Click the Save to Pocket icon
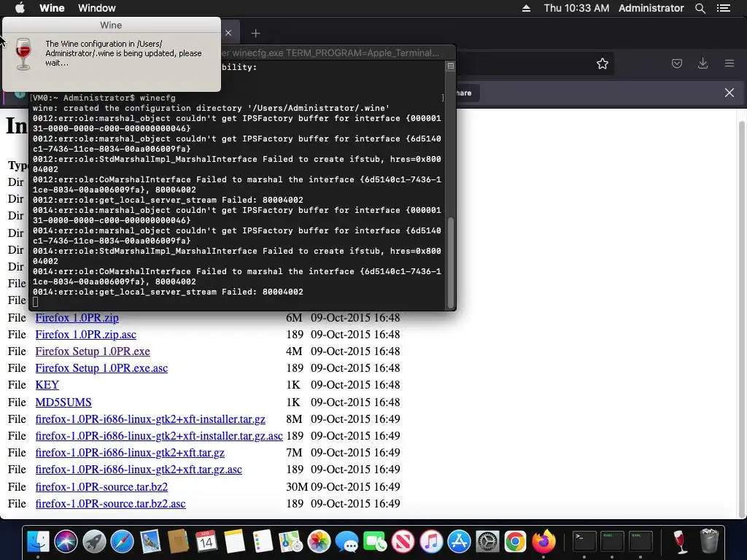 coord(676,63)
